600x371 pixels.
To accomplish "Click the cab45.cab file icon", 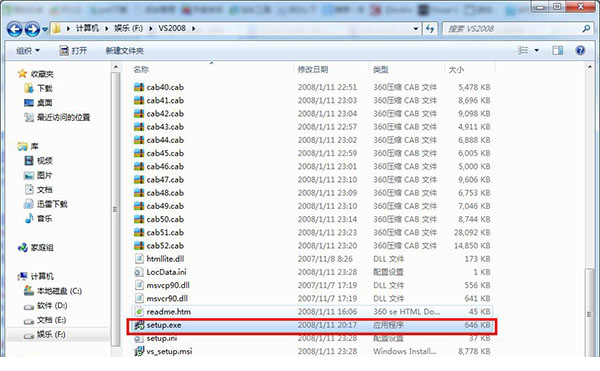I will [139, 153].
